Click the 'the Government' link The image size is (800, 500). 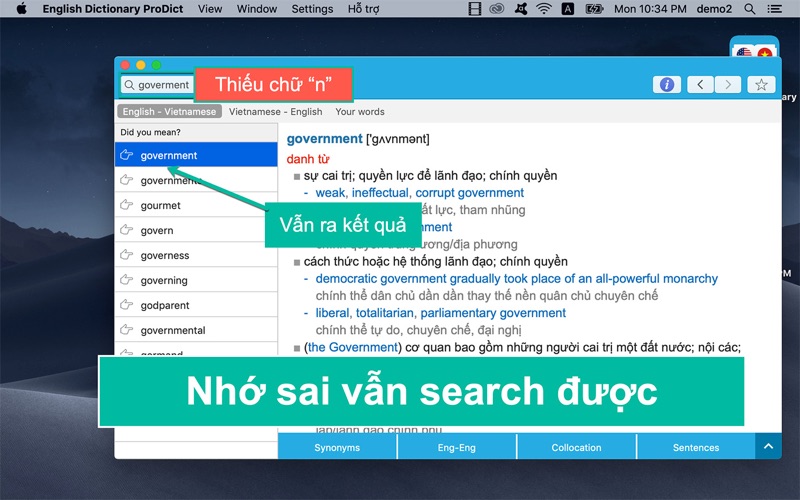(x=353, y=347)
